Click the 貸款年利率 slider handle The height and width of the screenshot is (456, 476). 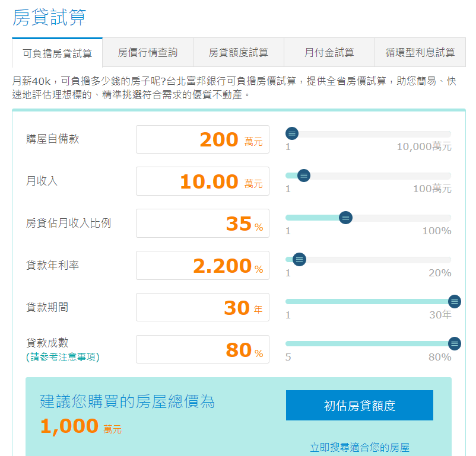tap(300, 260)
